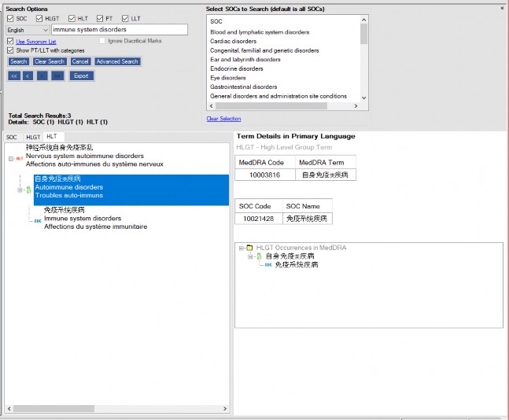Click the HLT icon beside Nervous system autoimmune disorders
This screenshot has height=420, width=509.
pyautogui.click(x=19, y=158)
